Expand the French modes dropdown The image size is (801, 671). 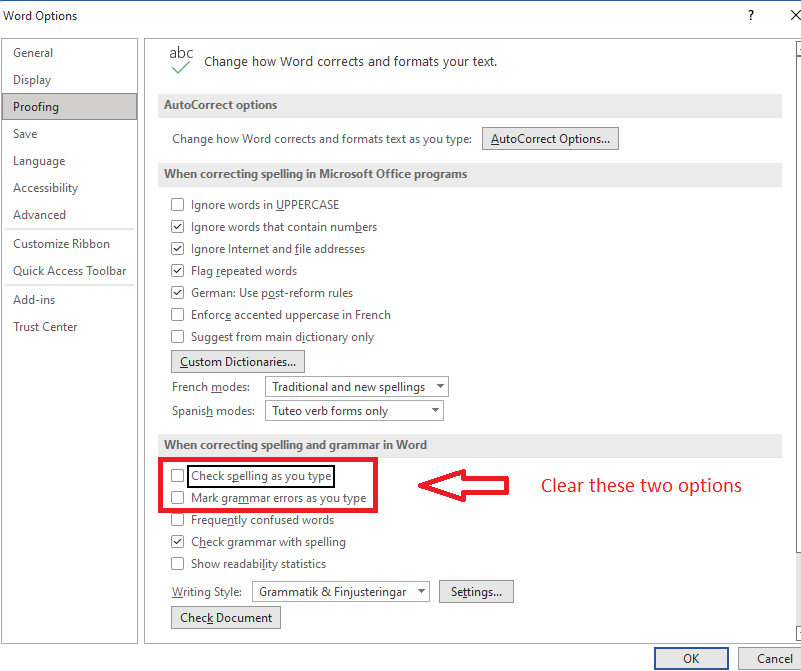click(357, 387)
